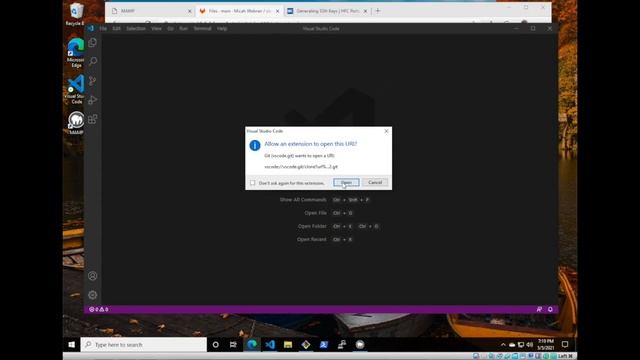
Task: Tick 'Don't ask again for this extension'
Action: 253,183
